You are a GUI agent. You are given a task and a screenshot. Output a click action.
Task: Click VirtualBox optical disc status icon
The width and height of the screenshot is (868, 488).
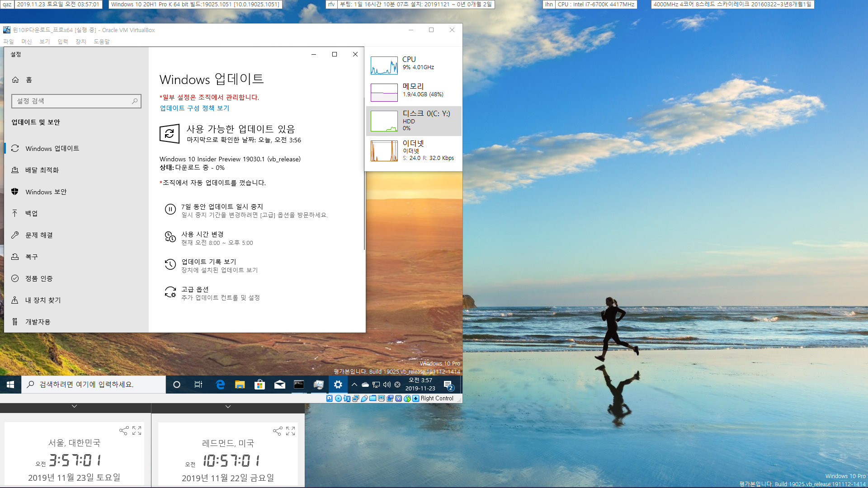tap(338, 398)
